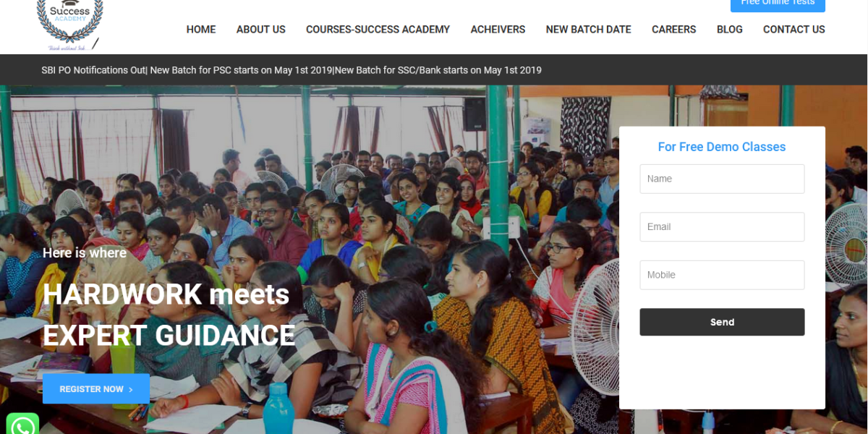
Task: Open the HOME menu item
Action: (201, 30)
